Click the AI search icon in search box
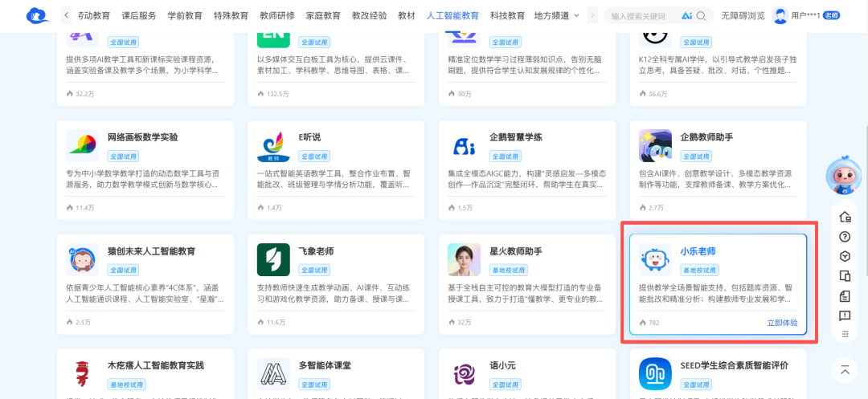The image size is (868, 399). tap(686, 16)
